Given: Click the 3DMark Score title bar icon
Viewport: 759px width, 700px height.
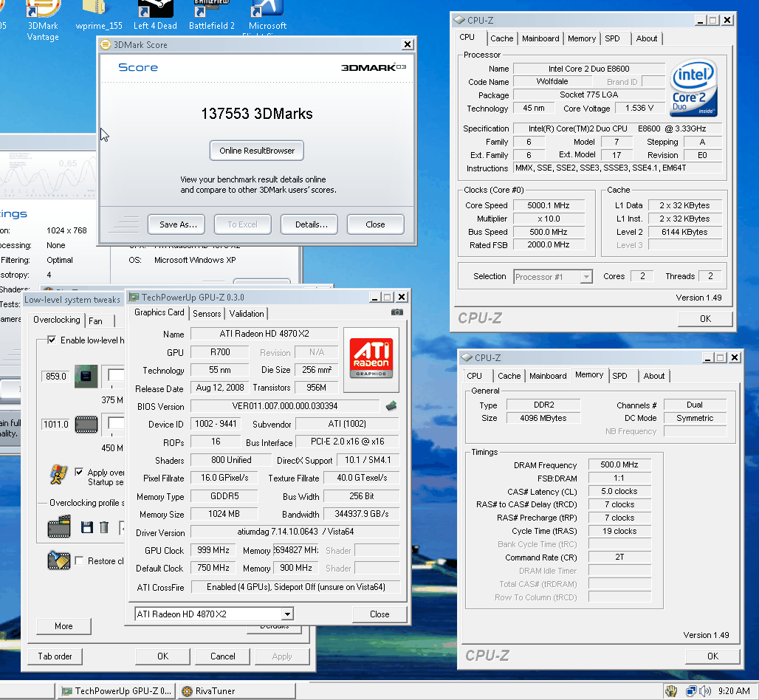Looking at the screenshot, I should pyautogui.click(x=105, y=44).
